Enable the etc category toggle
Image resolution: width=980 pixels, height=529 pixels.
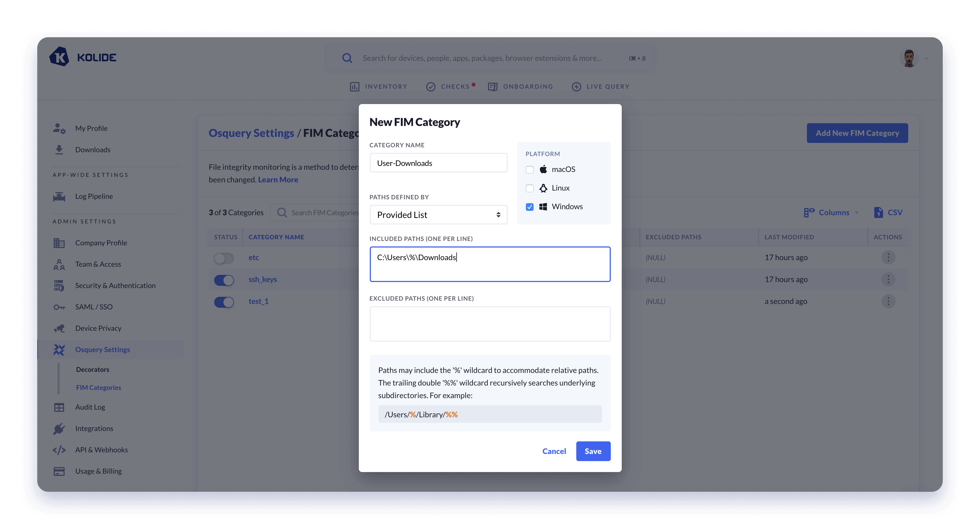(x=224, y=258)
